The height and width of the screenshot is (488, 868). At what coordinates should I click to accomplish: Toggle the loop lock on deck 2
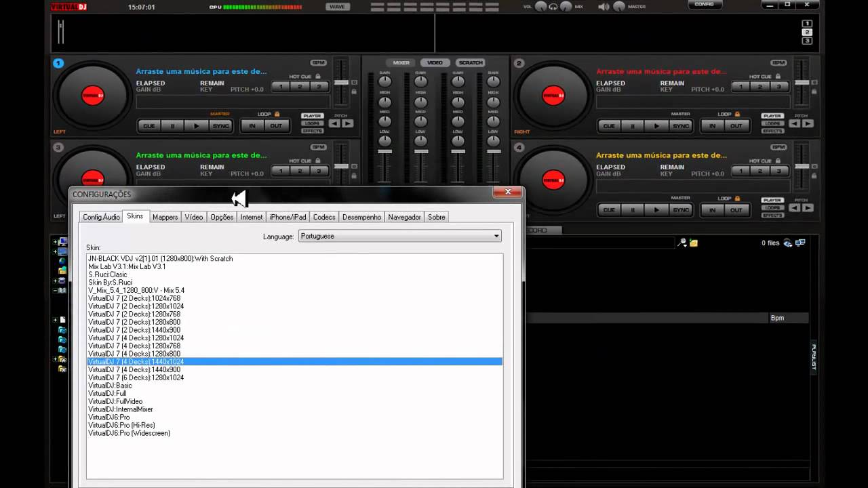point(737,114)
